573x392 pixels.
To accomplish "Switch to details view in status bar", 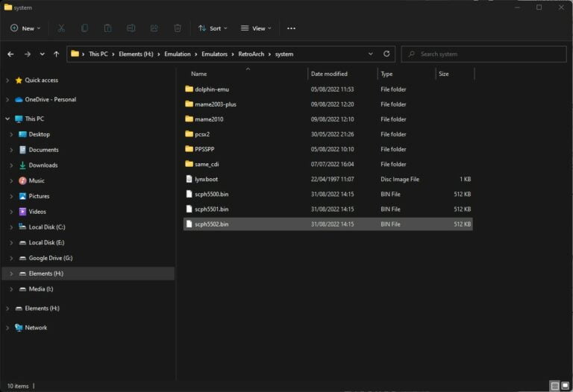I will 555,386.
